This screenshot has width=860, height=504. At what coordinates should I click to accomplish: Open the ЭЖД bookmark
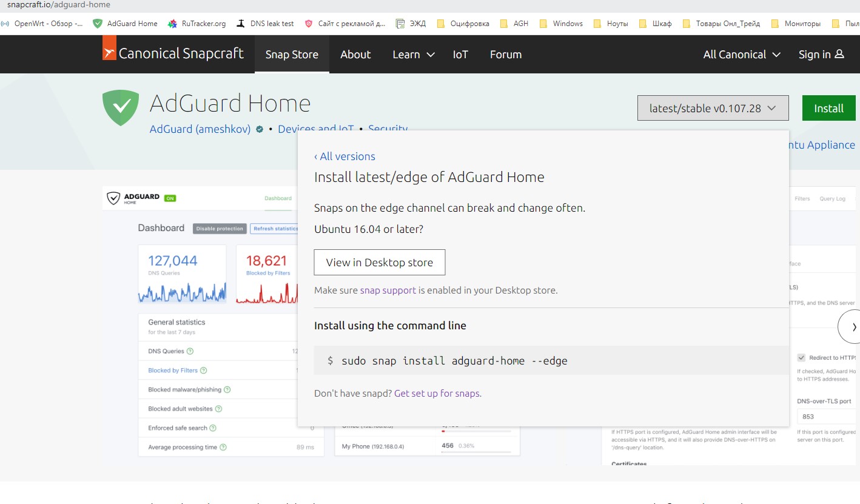pos(411,24)
